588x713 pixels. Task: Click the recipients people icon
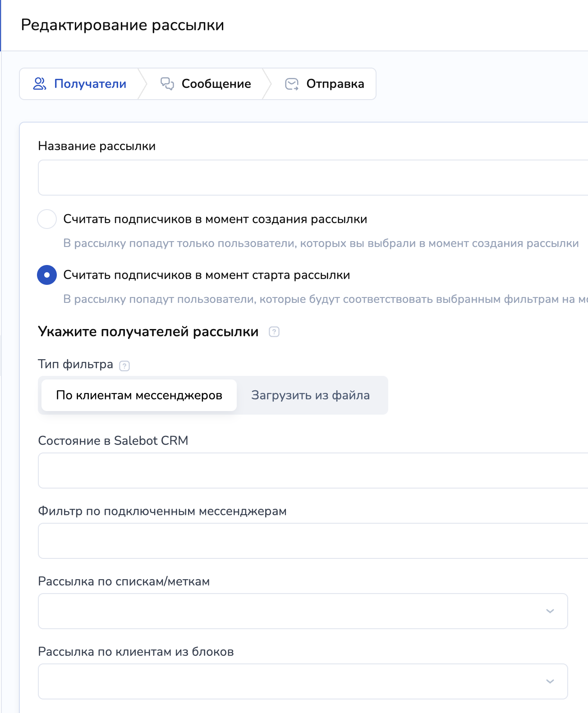pyautogui.click(x=40, y=84)
